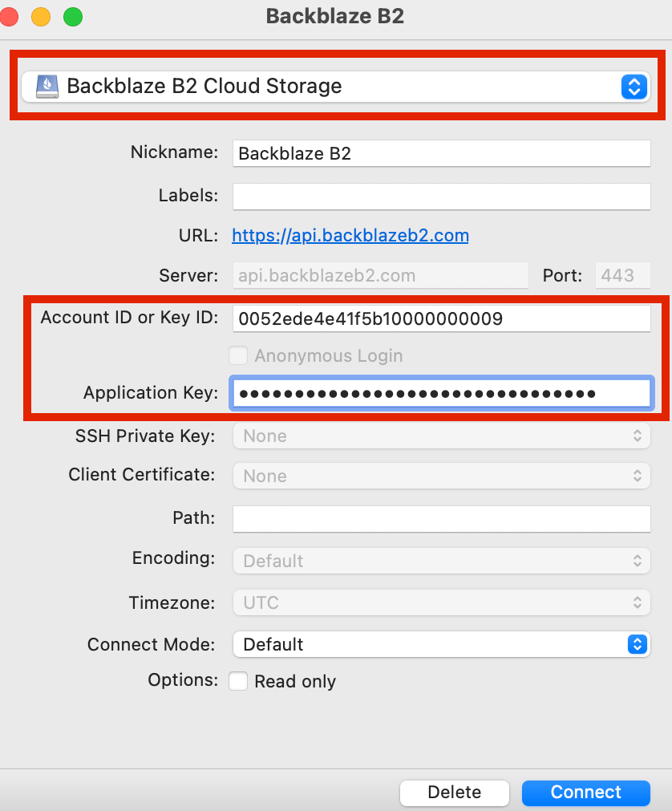Image resolution: width=672 pixels, height=811 pixels.
Task: Open the https://api.backblazeb2.com link
Action: click(x=350, y=235)
